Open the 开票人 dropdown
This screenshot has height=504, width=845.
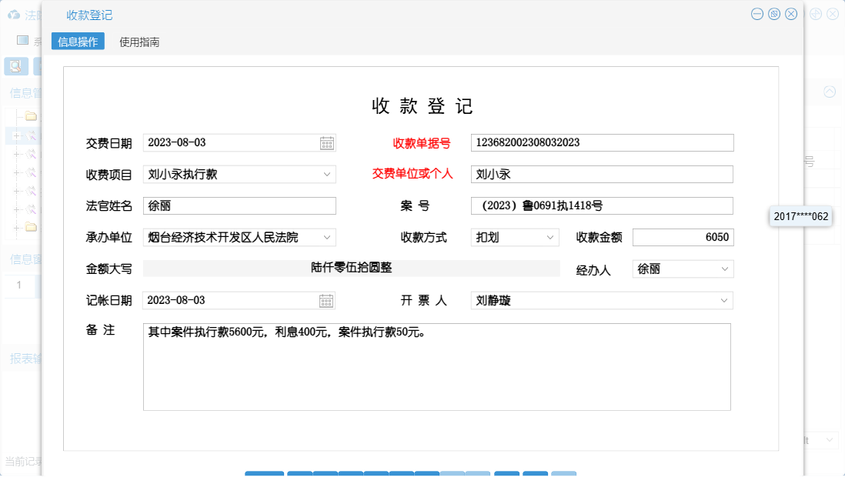point(724,300)
